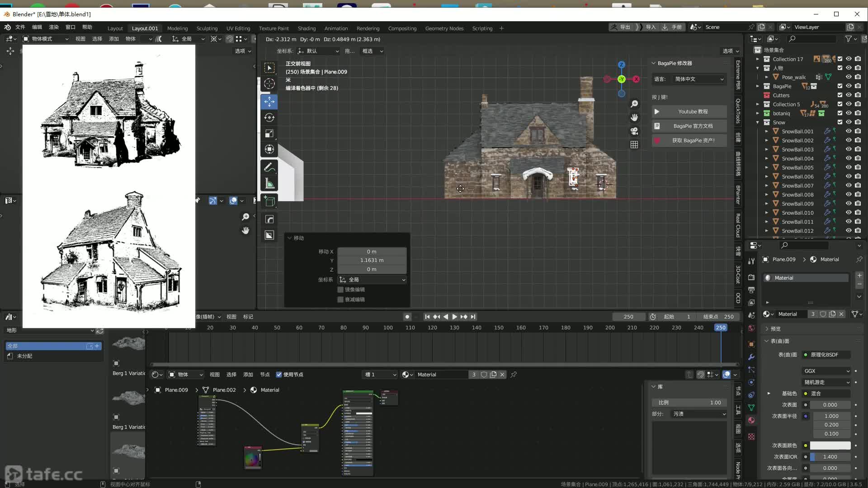The image size is (868, 488).
Task: Enable the 镜像编辑 checkbox
Action: pos(340,290)
